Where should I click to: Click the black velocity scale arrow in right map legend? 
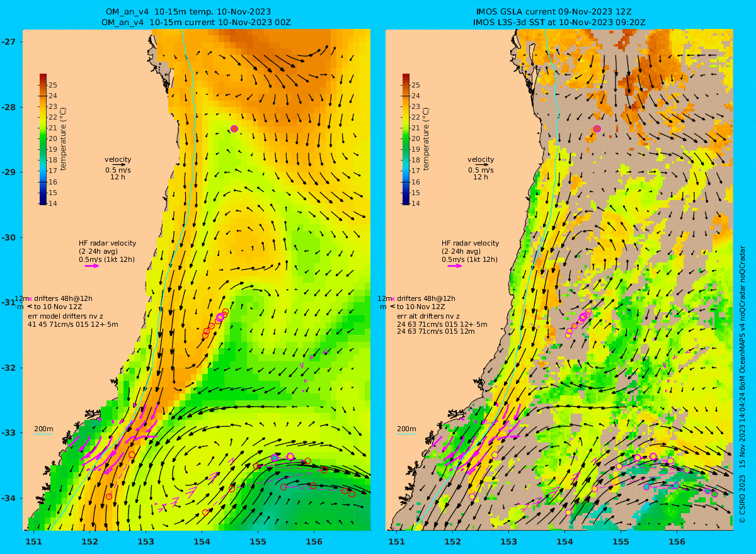point(481,165)
